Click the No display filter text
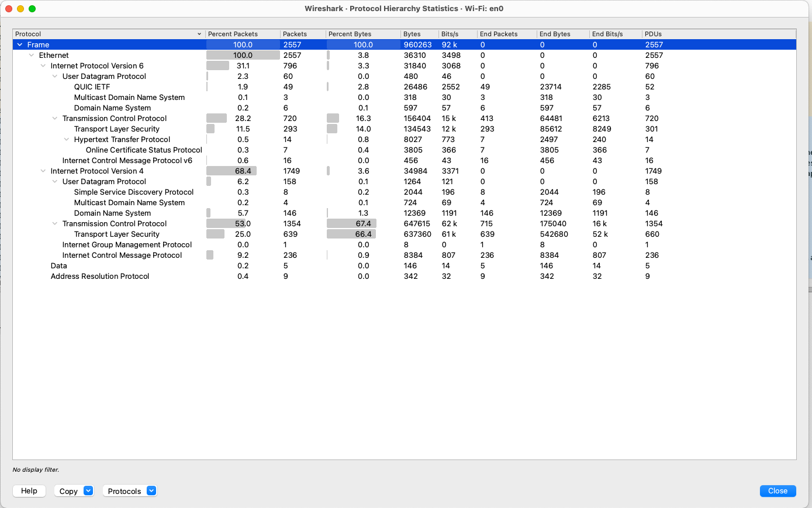The image size is (812, 508). (36, 469)
